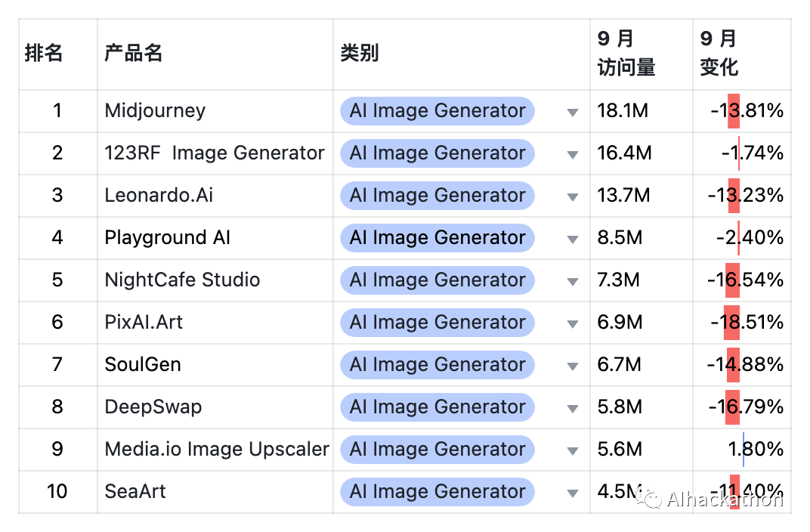Click the 13.7M visits cell
810x532 pixels.
coord(641,196)
